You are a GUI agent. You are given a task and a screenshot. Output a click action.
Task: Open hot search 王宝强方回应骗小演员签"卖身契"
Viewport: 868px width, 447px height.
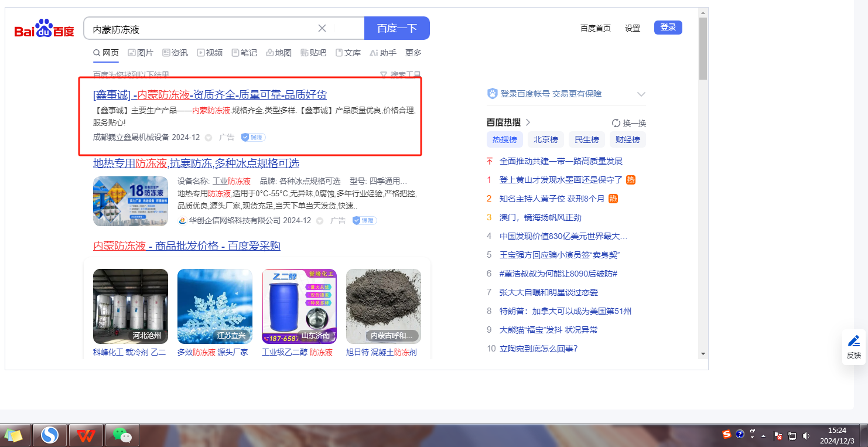tap(560, 255)
